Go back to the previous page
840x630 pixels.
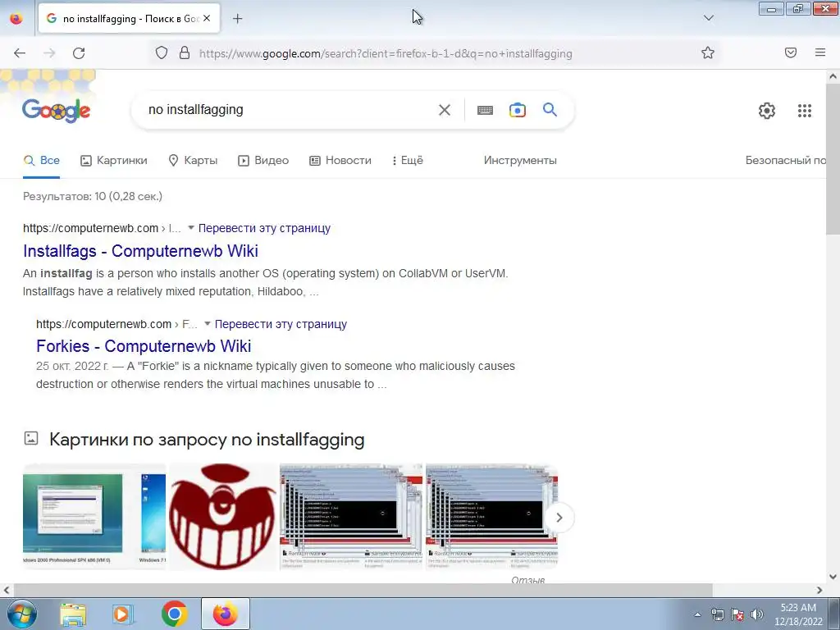[x=20, y=53]
